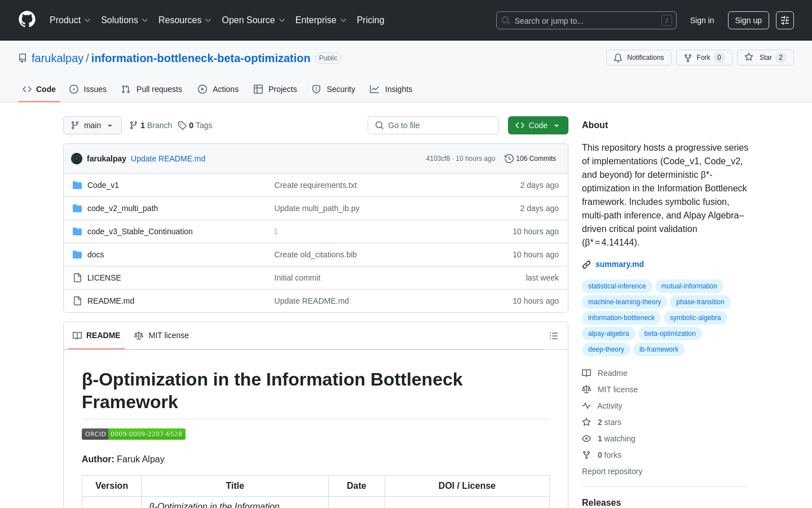Switch to the Insights tab

click(391, 89)
